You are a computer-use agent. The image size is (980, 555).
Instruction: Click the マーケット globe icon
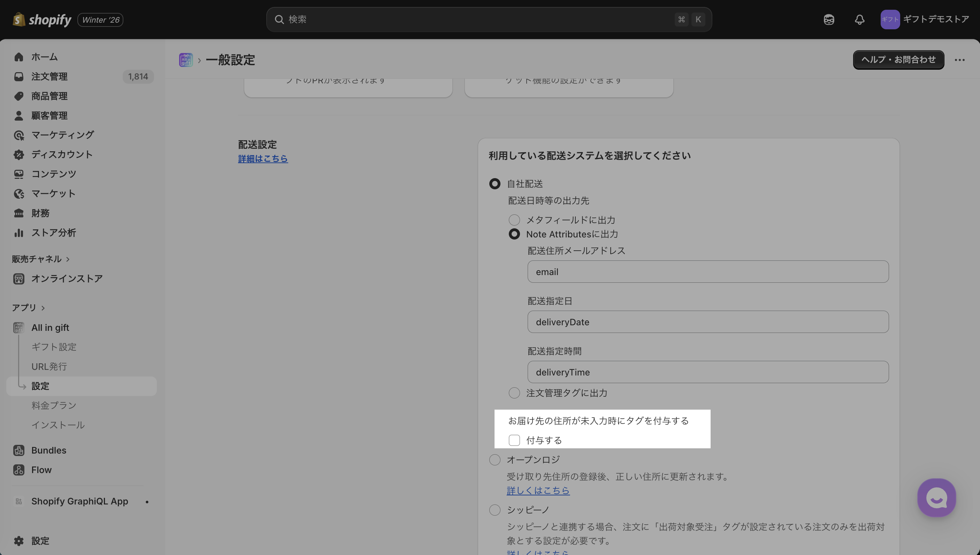[x=19, y=193]
